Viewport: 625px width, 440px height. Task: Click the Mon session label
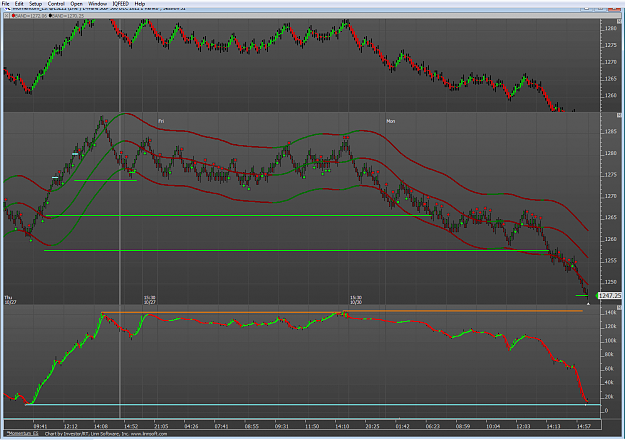pyautogui.click(x=391, y=121)
